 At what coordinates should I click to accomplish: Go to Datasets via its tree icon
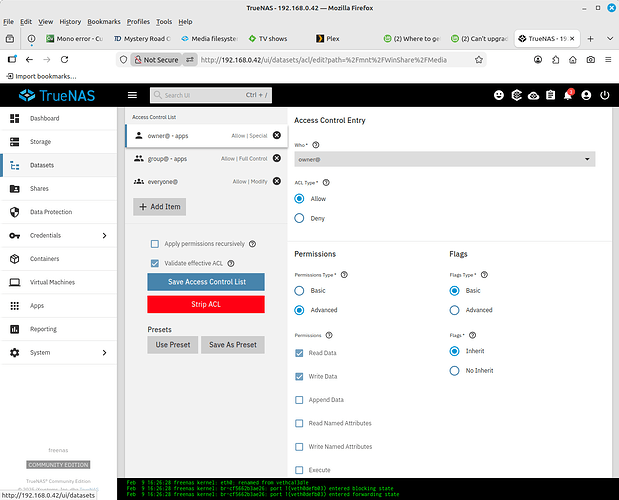15,165
